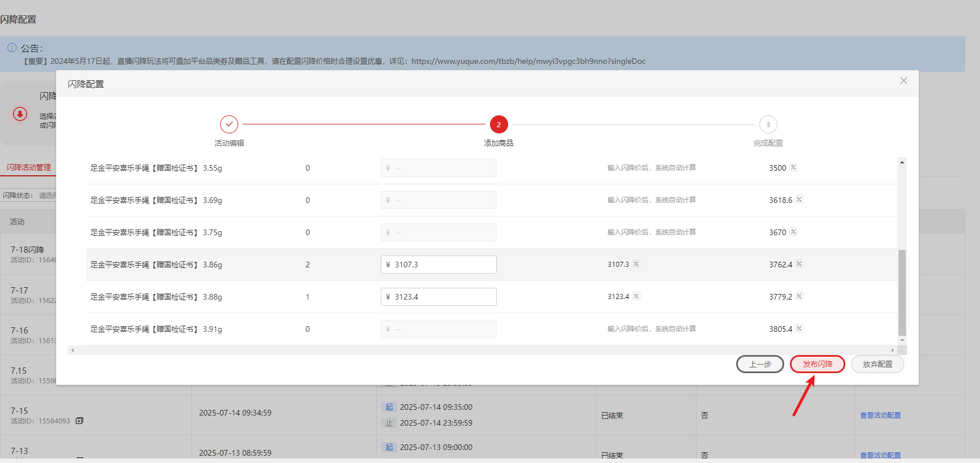Click the percent icon beside flash price 3107.3
This screenshot has height=463, width=980.
(x=636, y=264)
